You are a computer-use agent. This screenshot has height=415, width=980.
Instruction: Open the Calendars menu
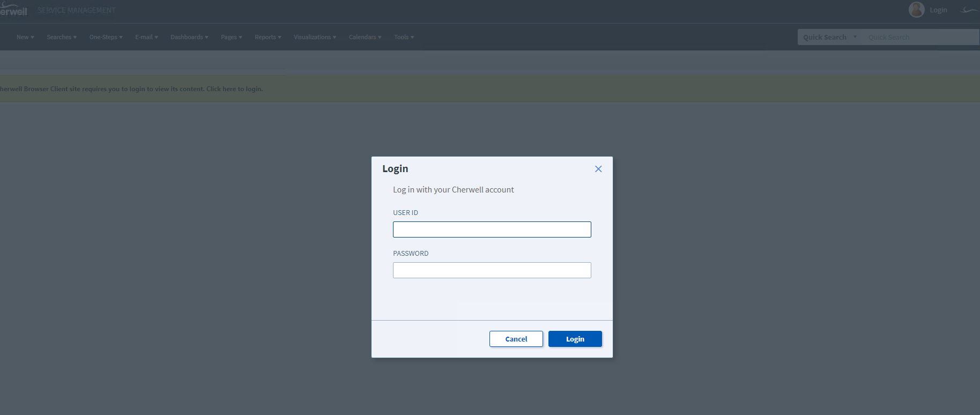(x=365, y=37)
